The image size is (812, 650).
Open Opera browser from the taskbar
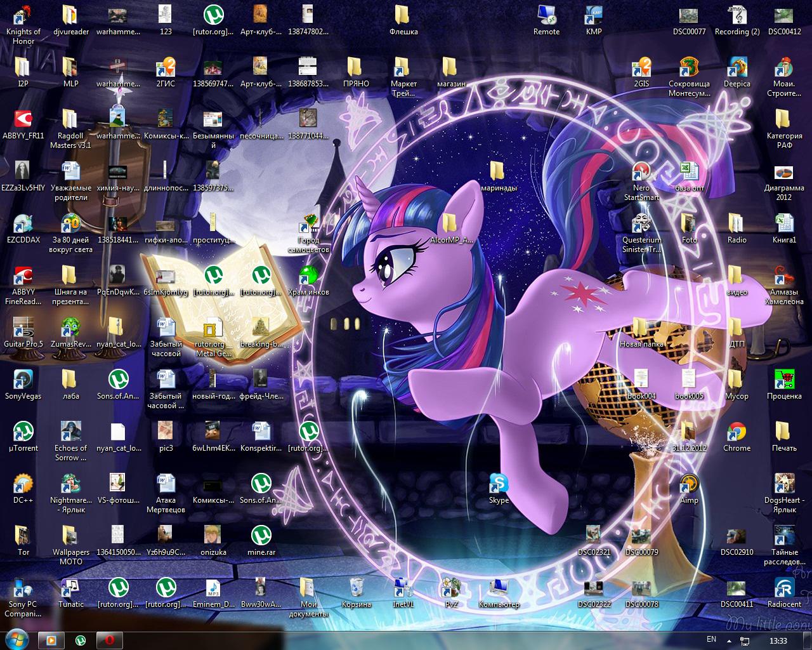pos(110,640)
